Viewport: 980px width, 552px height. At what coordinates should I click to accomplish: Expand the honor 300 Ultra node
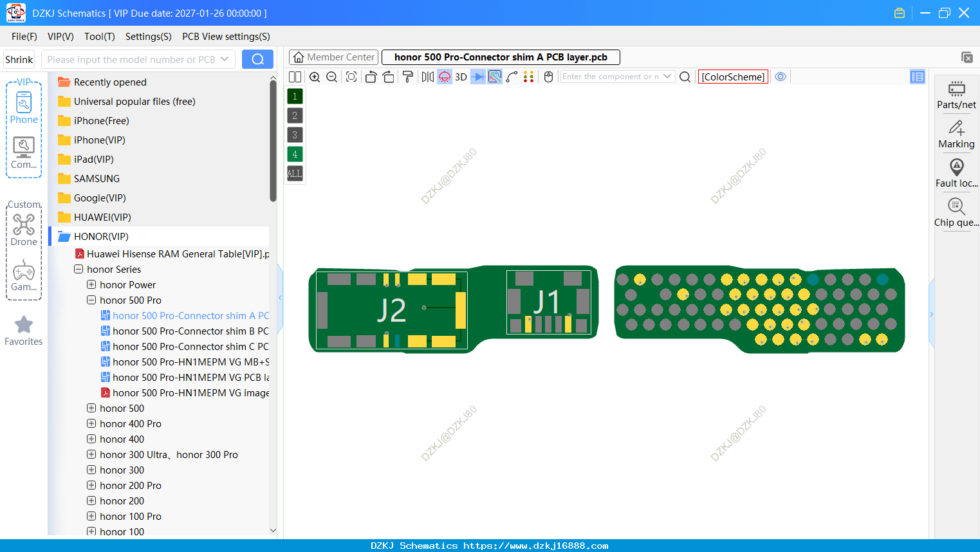[x=91, y=455]
